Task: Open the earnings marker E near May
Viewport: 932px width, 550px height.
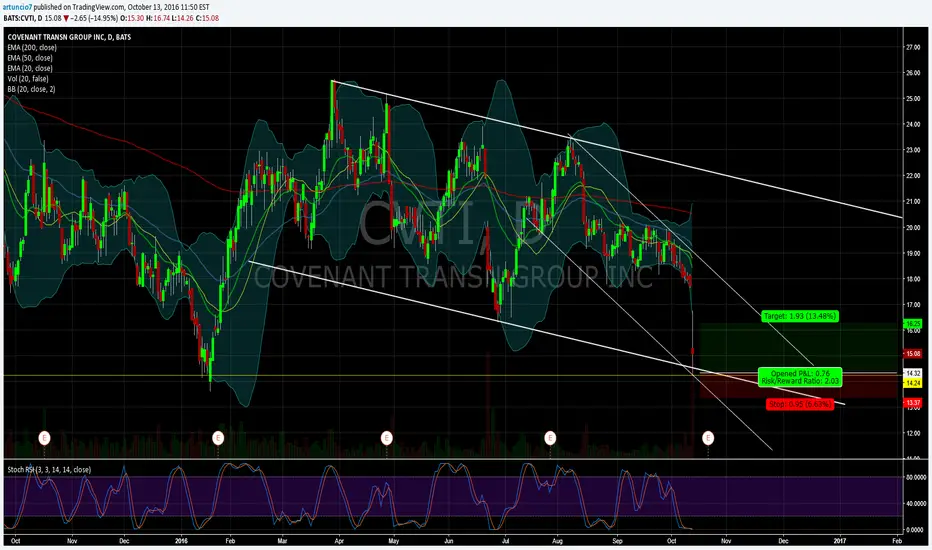Action: point(386,438)
